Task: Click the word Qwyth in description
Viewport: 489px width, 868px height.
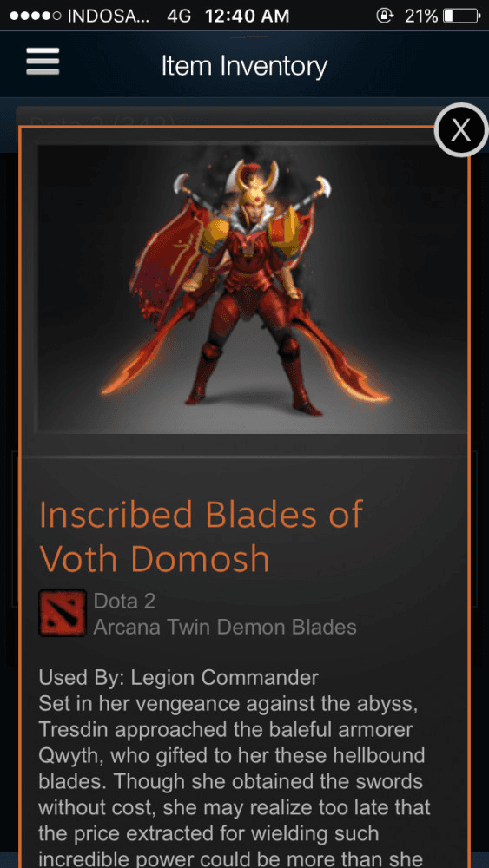Action: (x=66, y=756)
